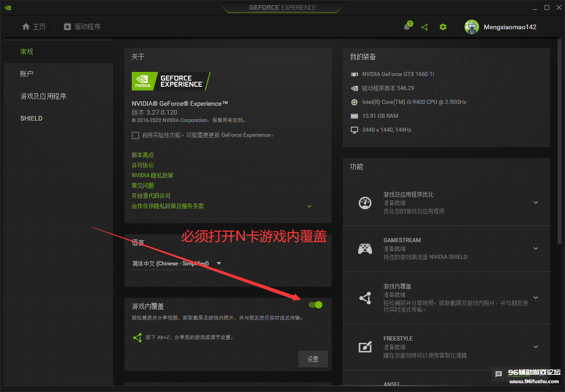The image size is (565, 392).
Task: Open the share icon in top bar
Action: (x=424, y=27)
